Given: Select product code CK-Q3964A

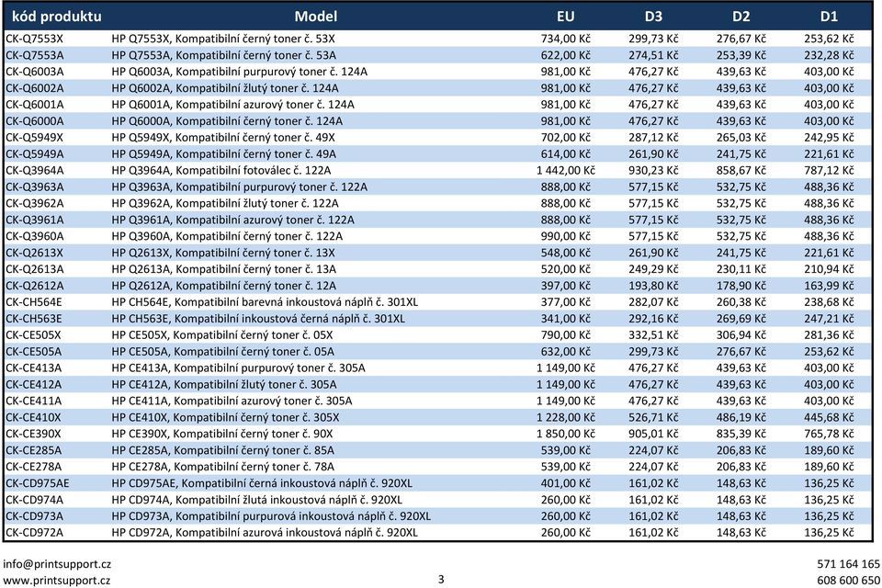Looking at the screenshot, I should click(x=34, y=171).
